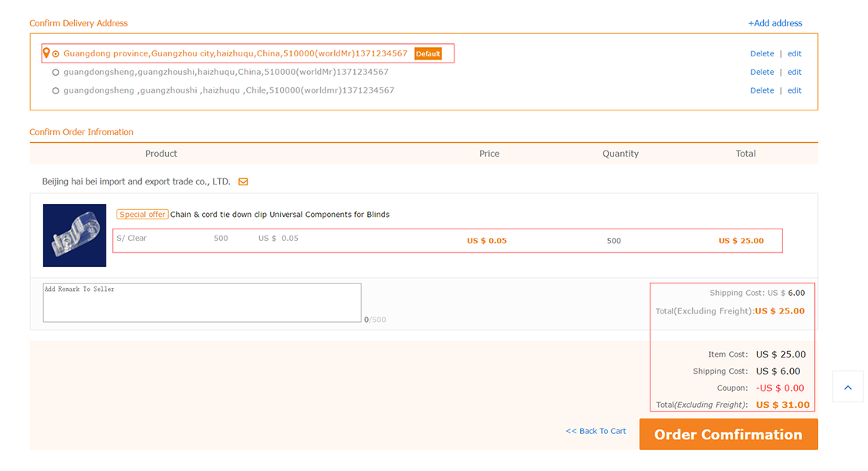
Task: Select the guangdongsheng China address radio button
Action: tap(56, 72)
